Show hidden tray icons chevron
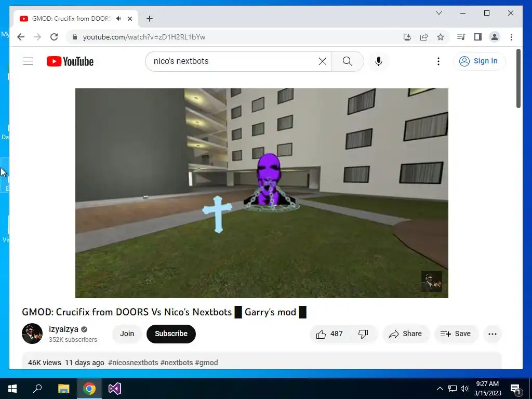Image resolution: width=532 pixels, height=399 pixels. point(440,389)
